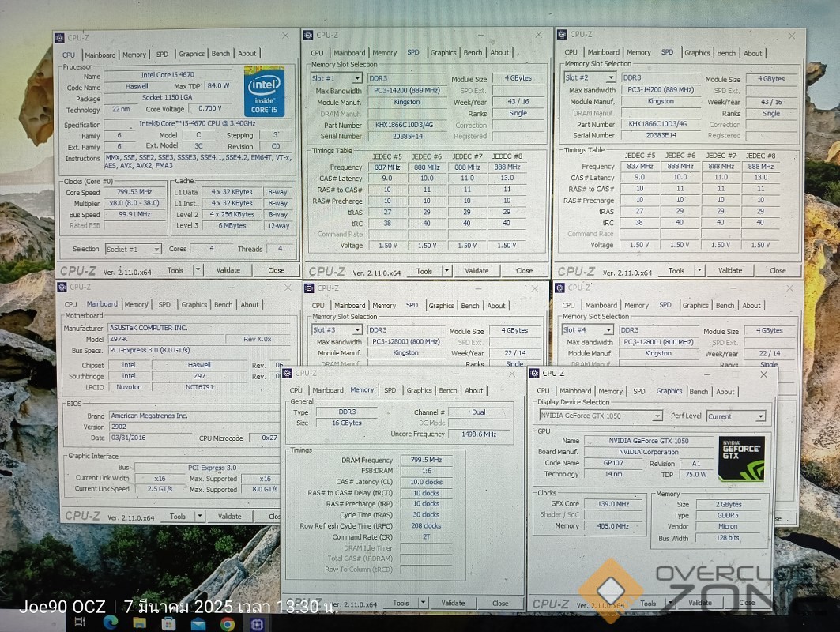Viewport: 840px width, 632px height.
Task: Switch to About tab in the Slot #2 window
Action: 752,53
